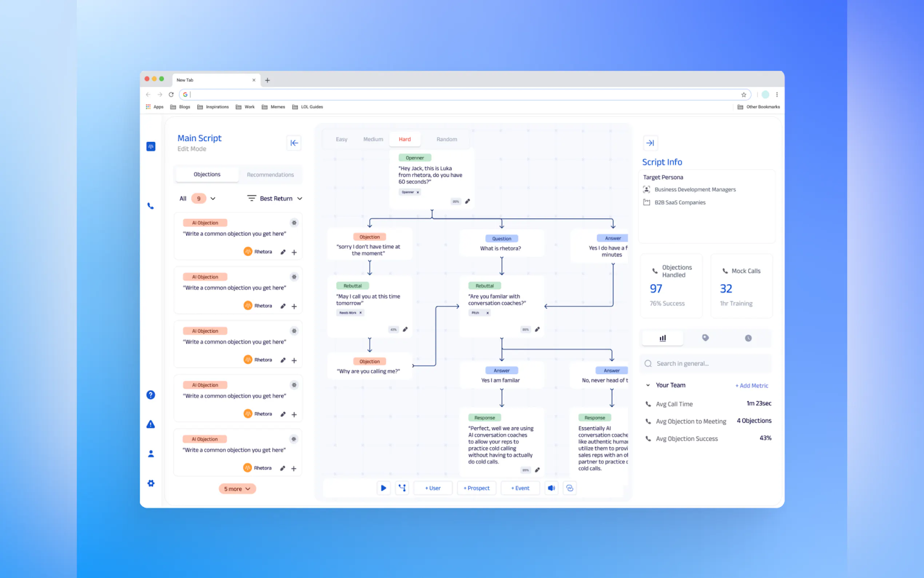Select the Hard difficulty option
The height and width of the screenshot is (578, 924).
(405, 139)
